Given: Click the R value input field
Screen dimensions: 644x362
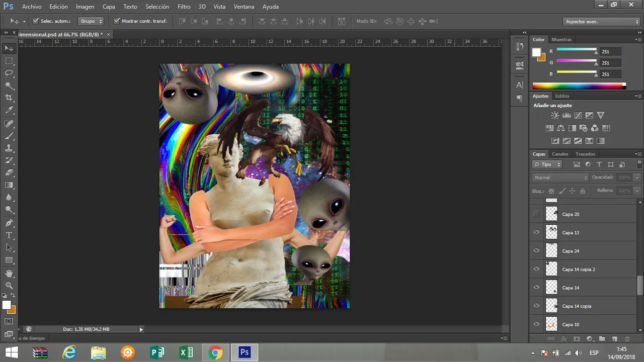Looking at the screenshot, I should (610, 52).
